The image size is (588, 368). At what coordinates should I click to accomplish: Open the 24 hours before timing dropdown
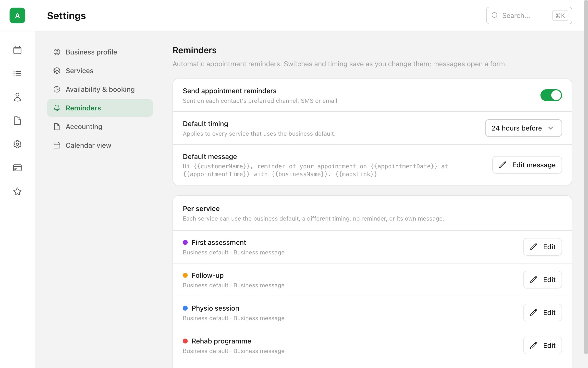(x=523, y=128)
